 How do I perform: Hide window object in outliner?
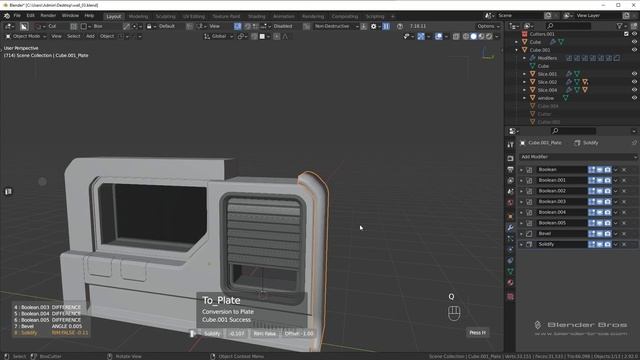pos(634,98)
